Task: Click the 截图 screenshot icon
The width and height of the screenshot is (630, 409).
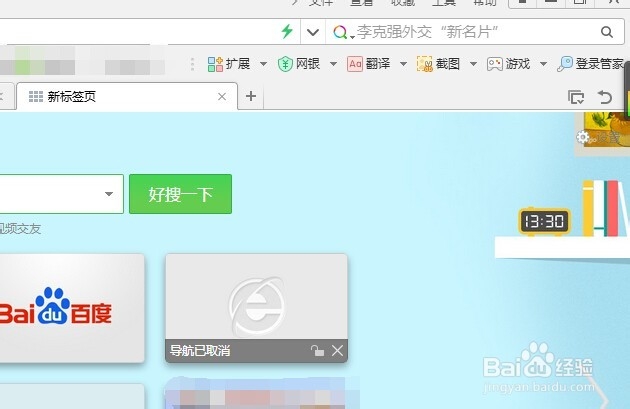Action: 425,64
